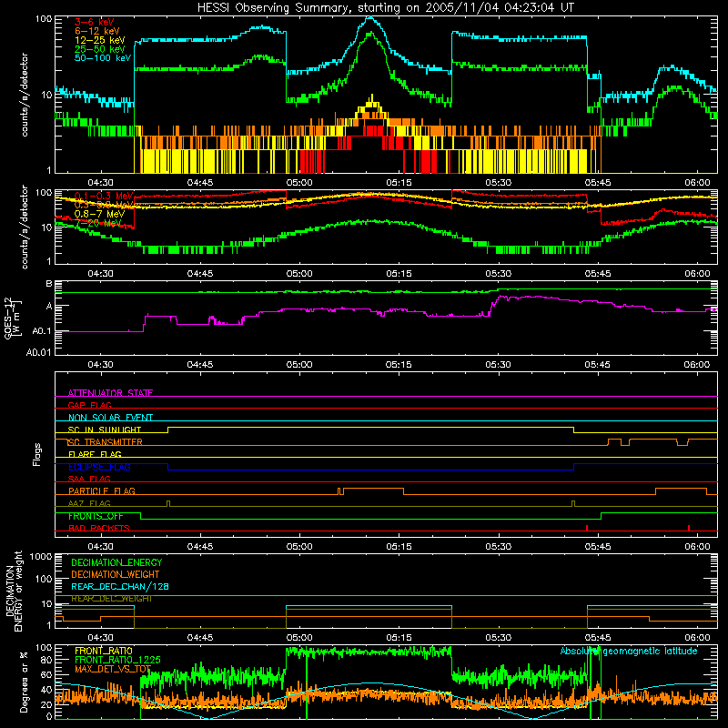
Task: Click the GOES-12 axis label
Action: pyautogui.click(x=12, y=318)
